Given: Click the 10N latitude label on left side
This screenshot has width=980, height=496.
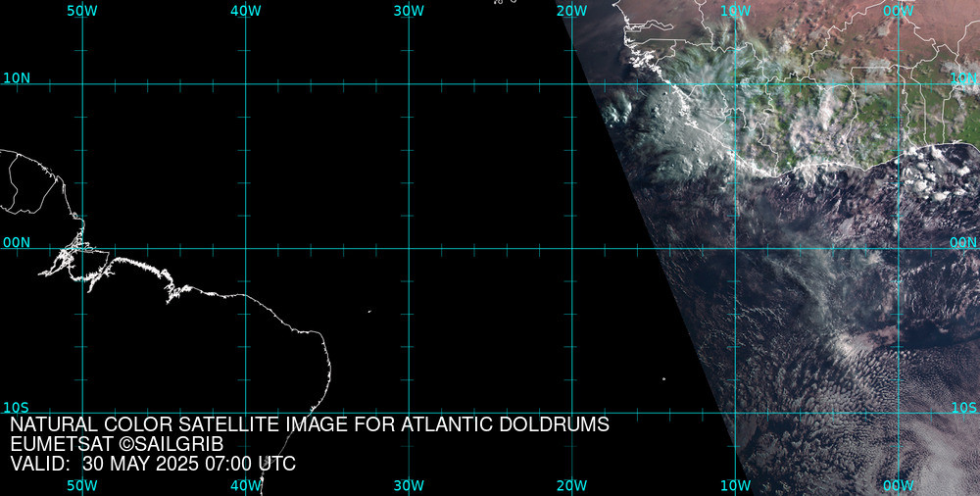Looking at the screenshot, I should 17,78.
